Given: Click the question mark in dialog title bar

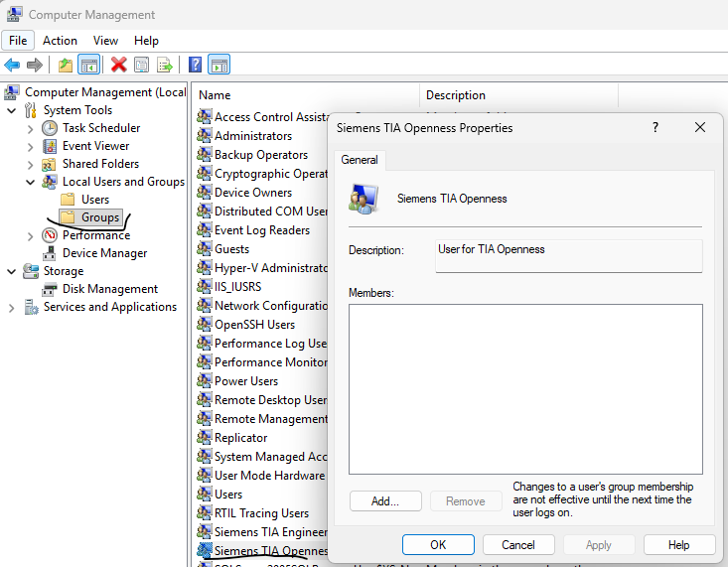Looking at the screenshot, I should (655, 127).
